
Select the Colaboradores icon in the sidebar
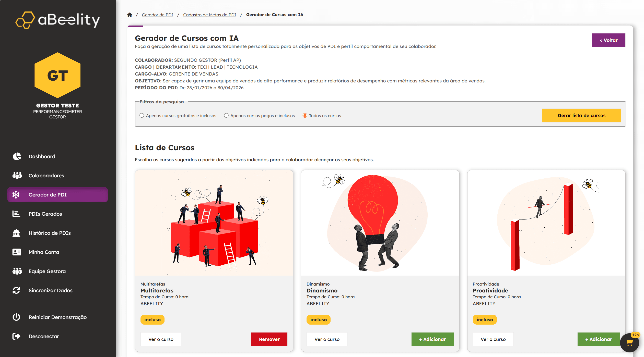[17, 175]
